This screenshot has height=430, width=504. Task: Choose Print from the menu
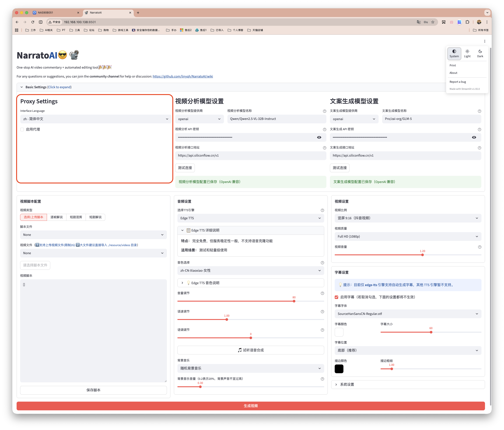tap(452, 66)
